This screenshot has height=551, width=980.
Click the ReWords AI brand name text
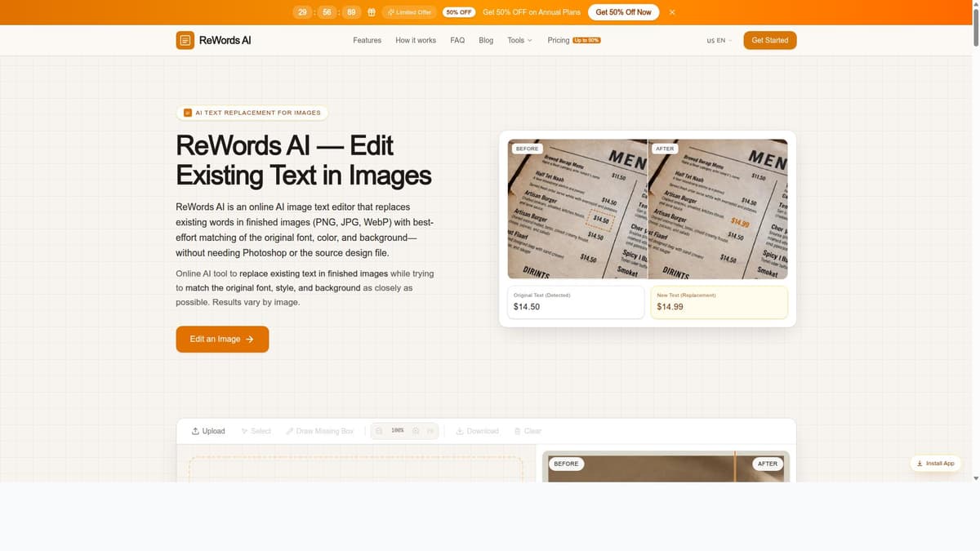pos(225,40)
